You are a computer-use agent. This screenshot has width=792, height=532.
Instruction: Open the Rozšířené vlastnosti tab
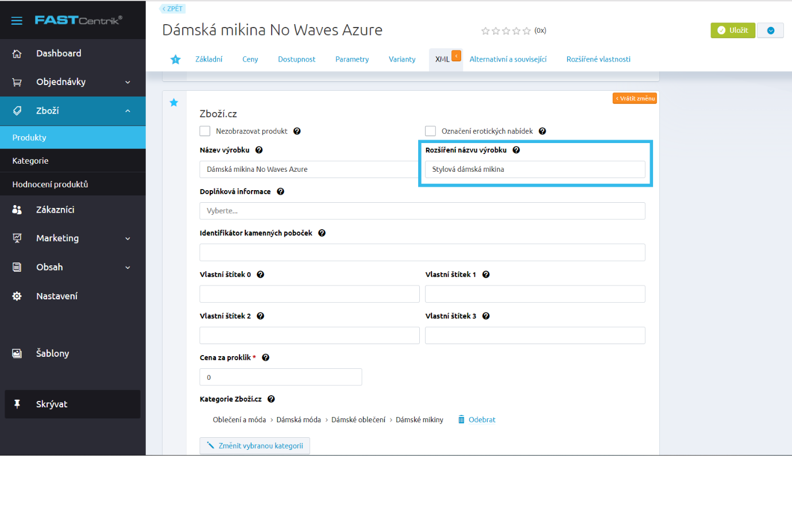[x=598, y=59]
